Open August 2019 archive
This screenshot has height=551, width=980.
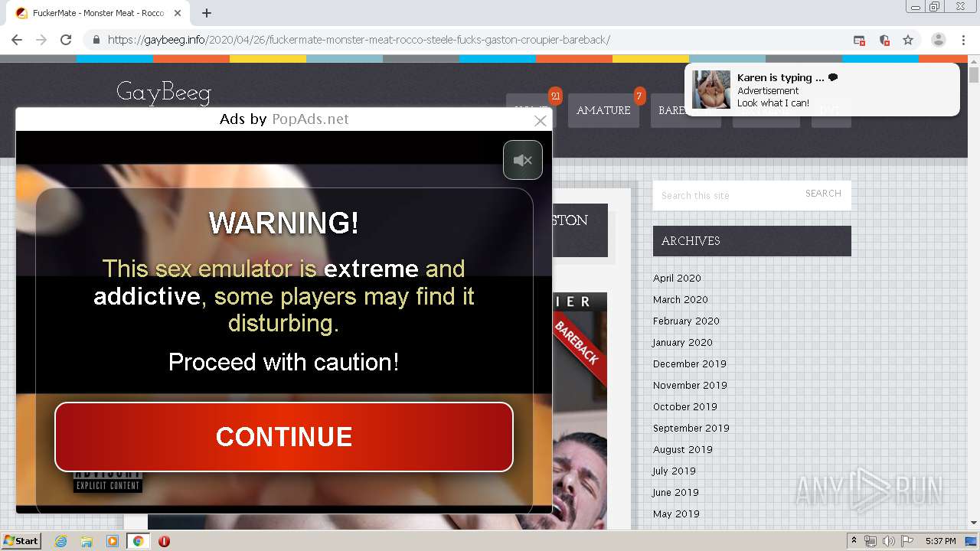coord(683,449)
